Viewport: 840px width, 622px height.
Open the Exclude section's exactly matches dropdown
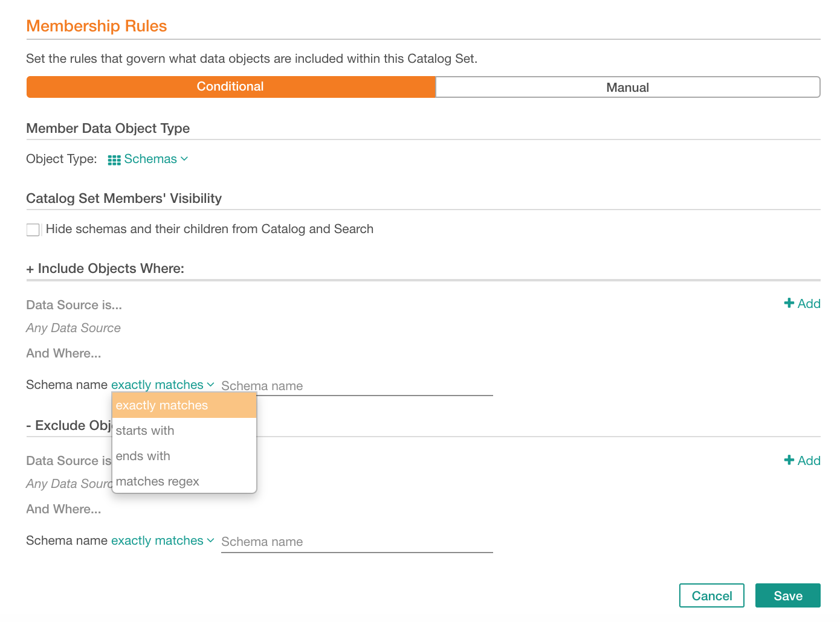(163, 540)
